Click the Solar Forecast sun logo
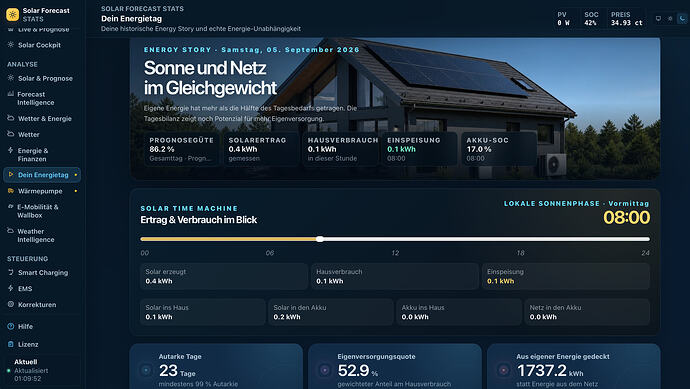The height and width of the screenshot is (389, 690). [x=12, y=15]
